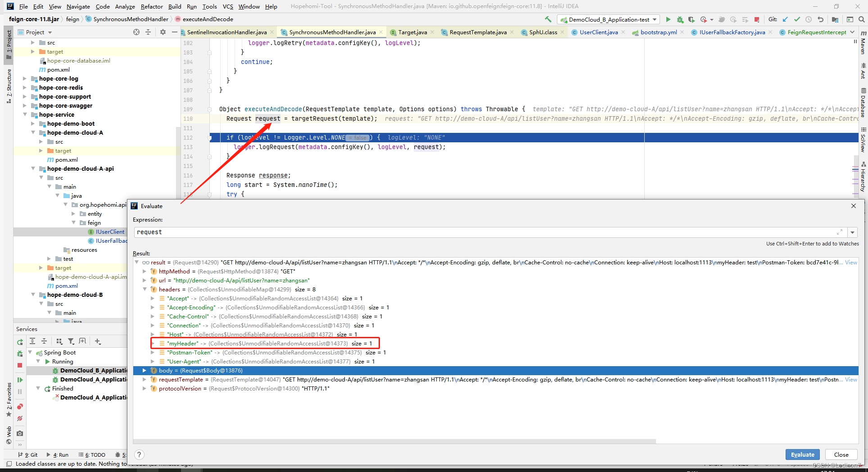Switch to bootstrap.yml tab

point(659,32)
